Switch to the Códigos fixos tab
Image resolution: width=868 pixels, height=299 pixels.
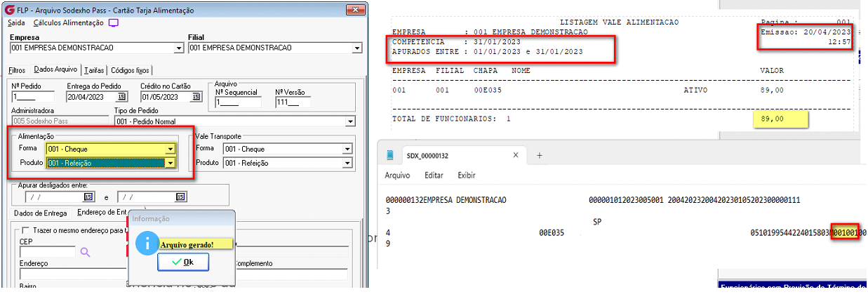(130, 70)
